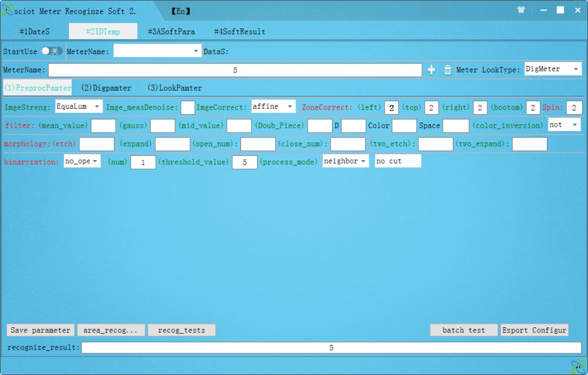Click the trash icon to delete meter
This screenshot has width=588, height=375.
click(447, 70)
